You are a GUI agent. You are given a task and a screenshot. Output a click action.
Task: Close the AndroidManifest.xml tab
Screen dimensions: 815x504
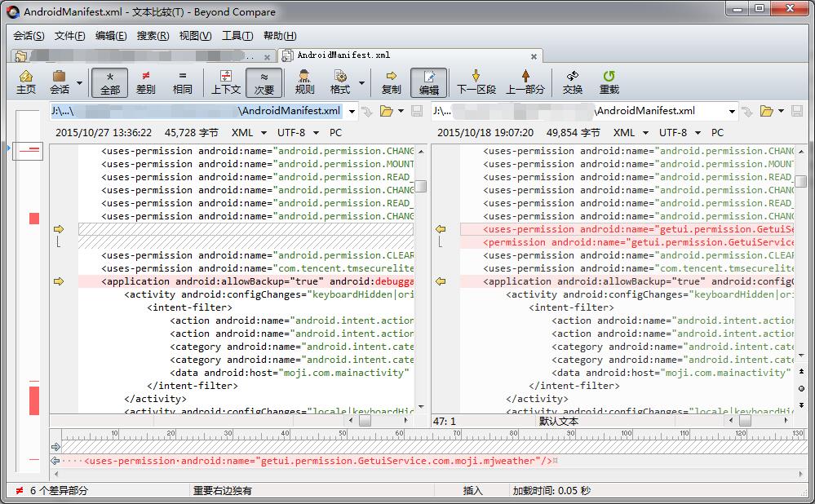point(534,56)
